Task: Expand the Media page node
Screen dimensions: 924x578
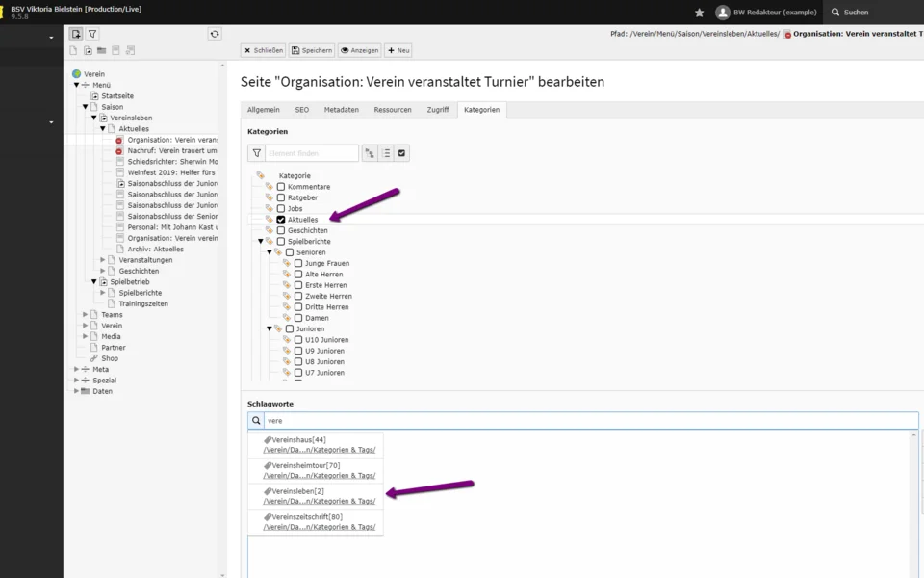Action: pyautogui.click(x=86, y=336)
